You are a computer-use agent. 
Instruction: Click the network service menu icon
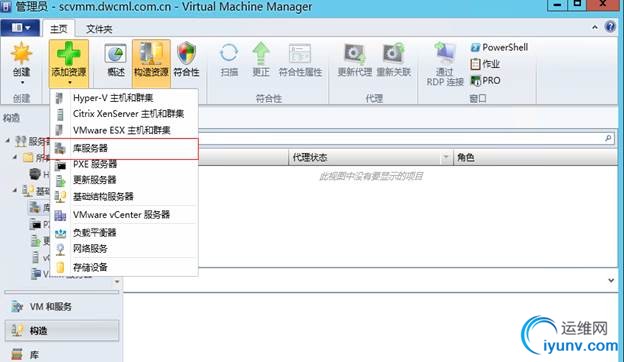[x=60, y=249]
